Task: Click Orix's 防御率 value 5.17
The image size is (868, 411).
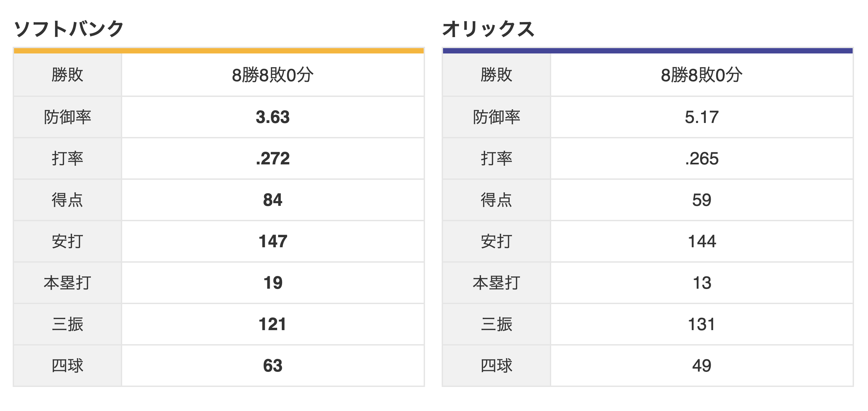Action: click(x=701, y=117)
